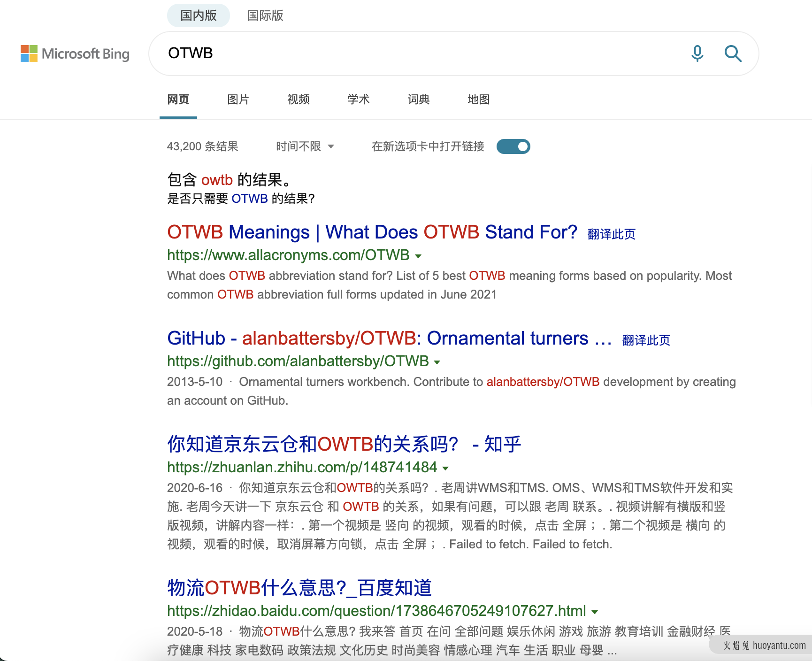This screenshot has width=812, height=661.
Task: Click alanbattersby/OTWB link in GitHub snippet
Action: click(543, 382)
